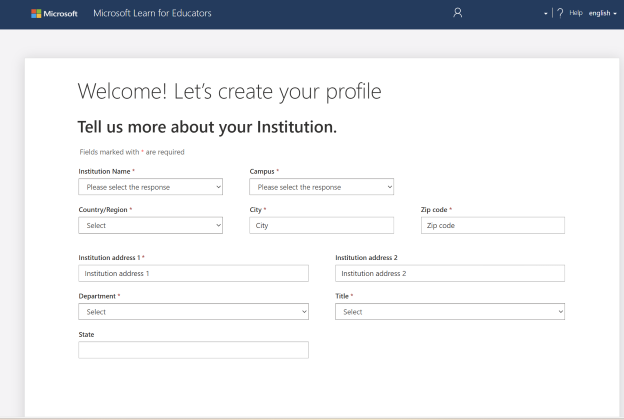Open the english language selector
This screenshot has width=624, height=420.
[x=602, y=14]
